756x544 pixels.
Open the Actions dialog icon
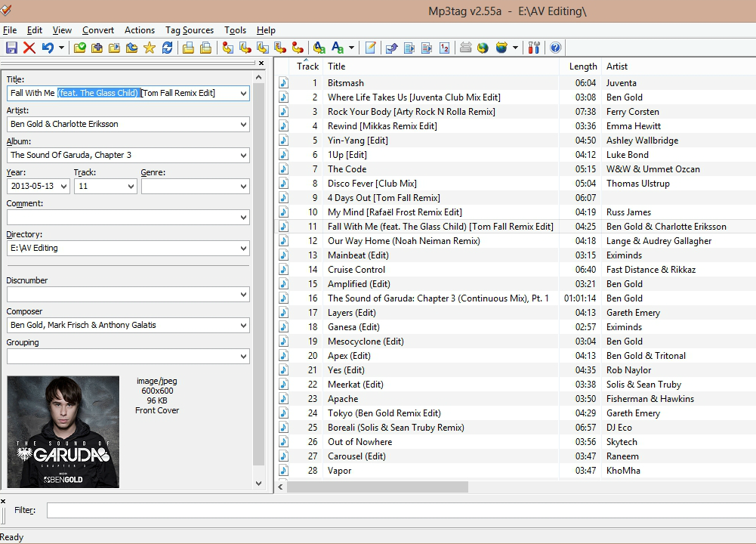[319, 48]
